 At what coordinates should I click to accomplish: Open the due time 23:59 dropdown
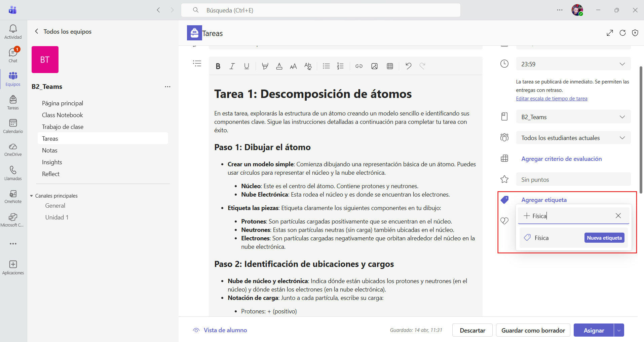click(573, 64)
